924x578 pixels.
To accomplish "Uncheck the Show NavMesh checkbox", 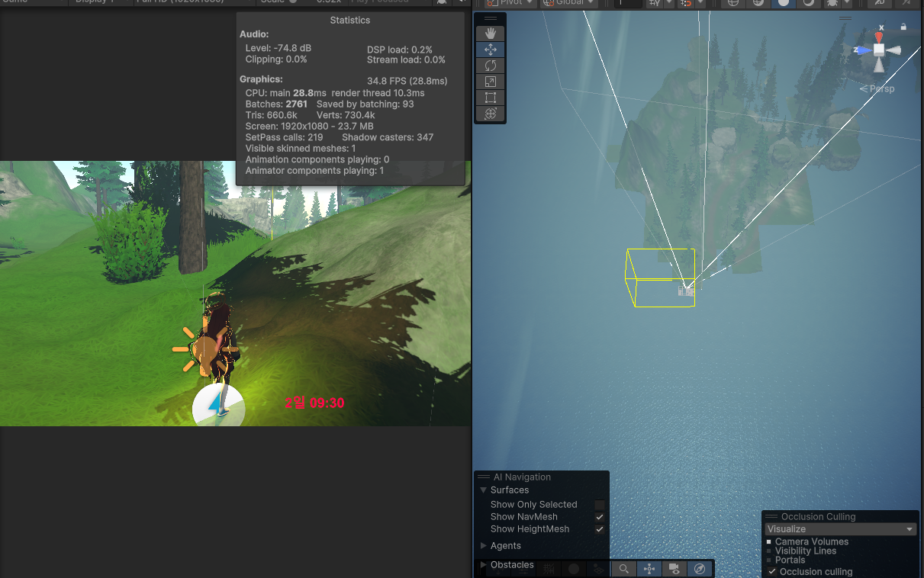I will point(600,517).
